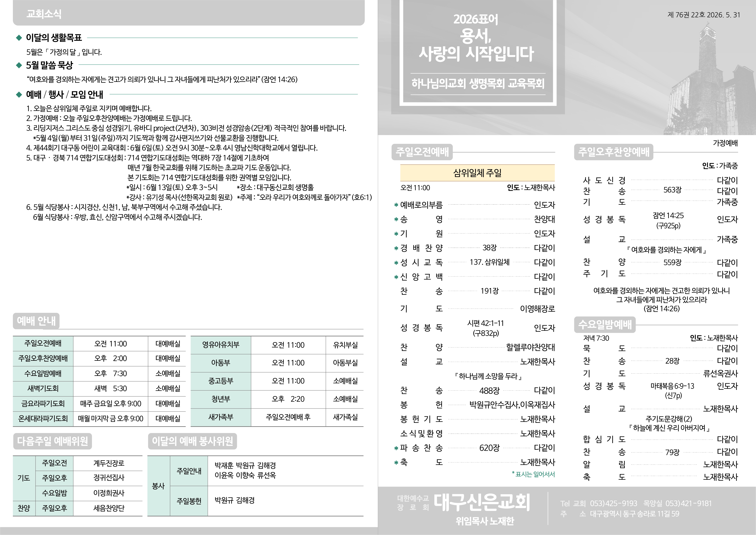Screen dimensions: 756x535
Task: Click the choir name '할렐루야찬양대'
Action: (x=531, y=347)
